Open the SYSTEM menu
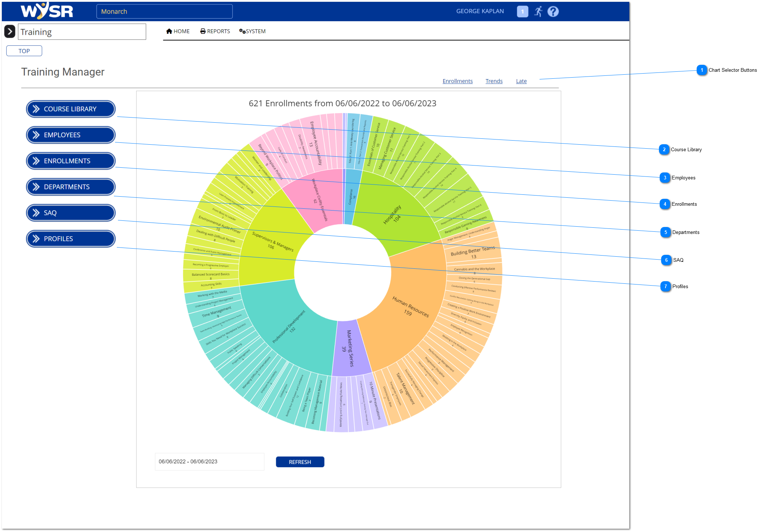 pyautogui.click(x=252, y=31)
